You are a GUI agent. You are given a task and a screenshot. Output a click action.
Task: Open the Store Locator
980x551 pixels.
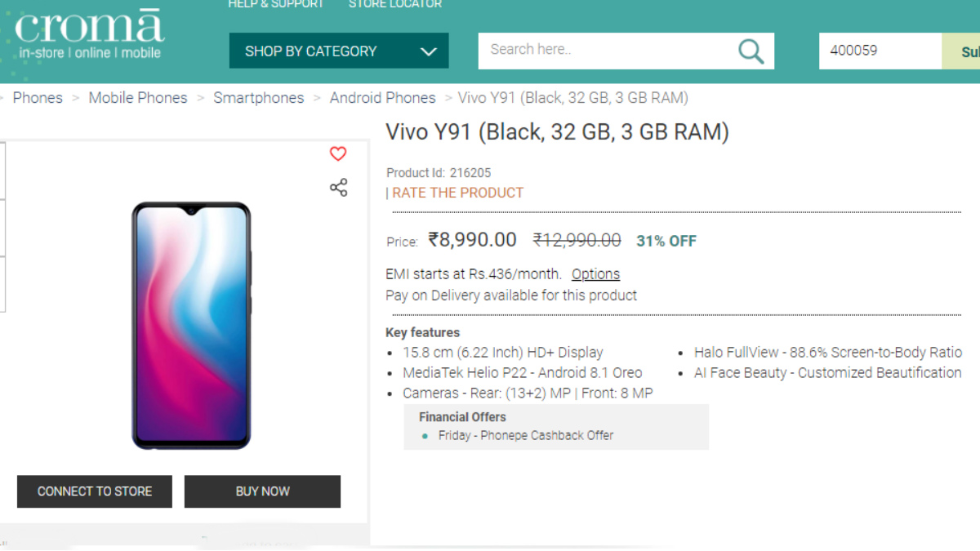[x=394, y=4]
